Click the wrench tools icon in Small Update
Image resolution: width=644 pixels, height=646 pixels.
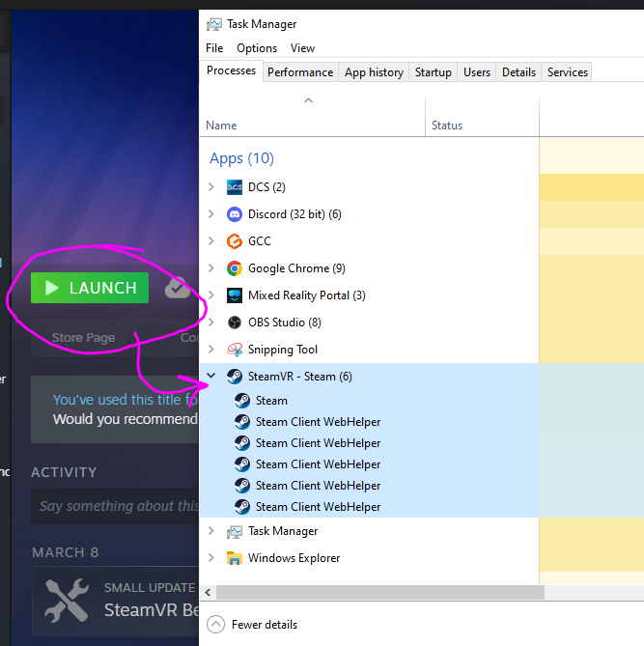tap(67, 601)
